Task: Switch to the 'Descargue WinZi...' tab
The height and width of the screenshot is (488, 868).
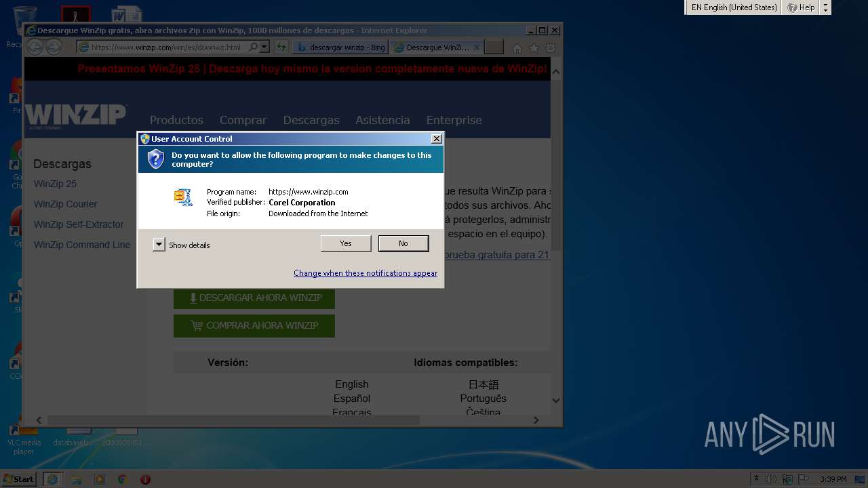Action: pos(437,47)
